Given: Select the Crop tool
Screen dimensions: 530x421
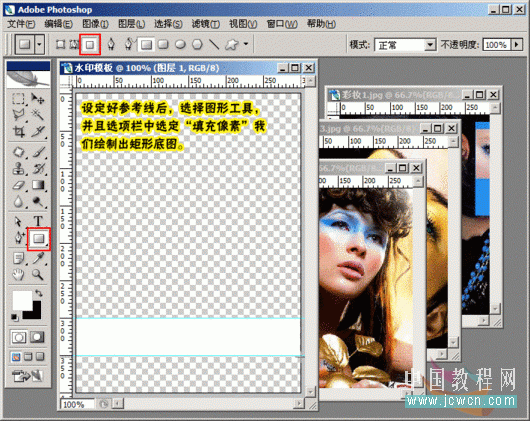Looking at the screenshot, I should (18, 131).
